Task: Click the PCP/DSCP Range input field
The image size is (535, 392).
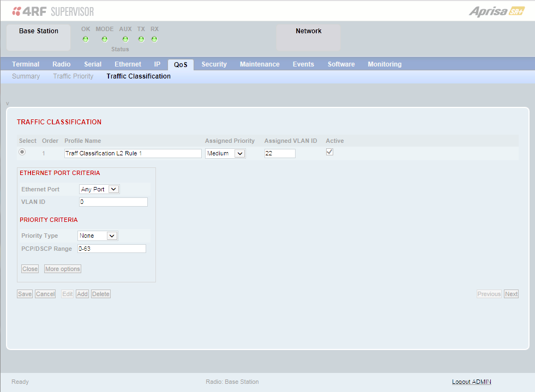Action: click(112, 249)
